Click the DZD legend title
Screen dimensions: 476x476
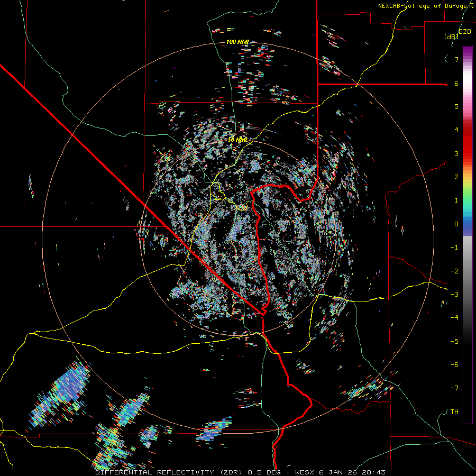tap(465, 31)
